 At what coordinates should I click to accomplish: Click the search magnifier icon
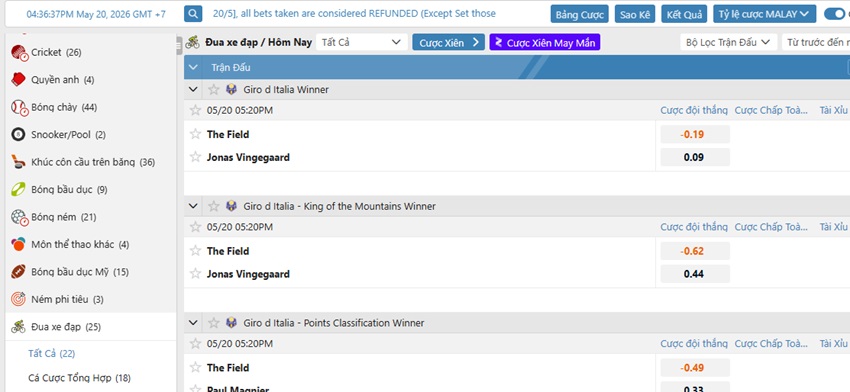[193, 14]
